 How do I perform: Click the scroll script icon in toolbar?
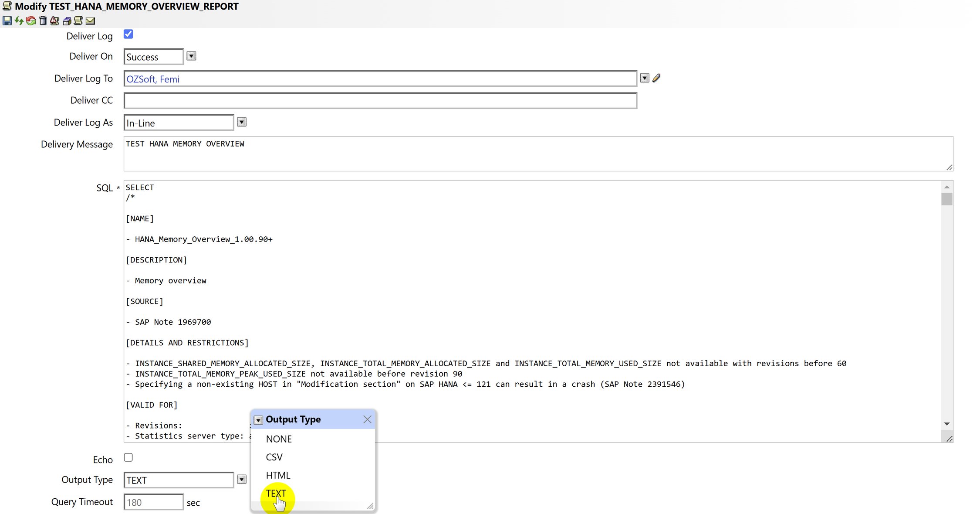click(78, 20)
